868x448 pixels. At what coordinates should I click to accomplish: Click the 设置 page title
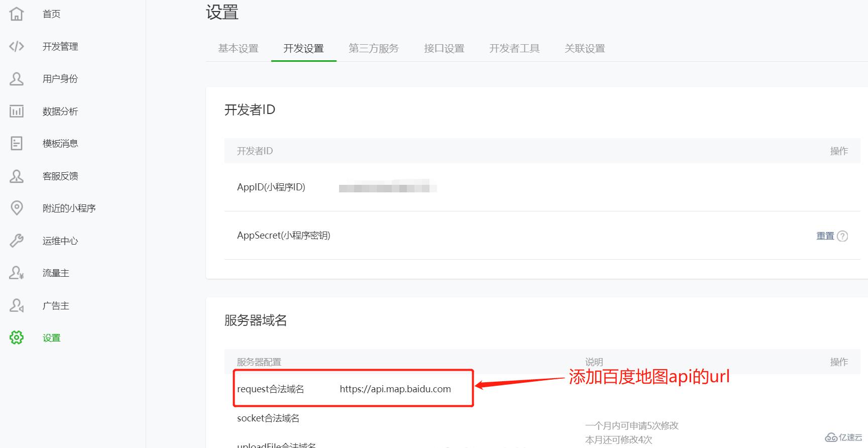(x=222, y=12)
